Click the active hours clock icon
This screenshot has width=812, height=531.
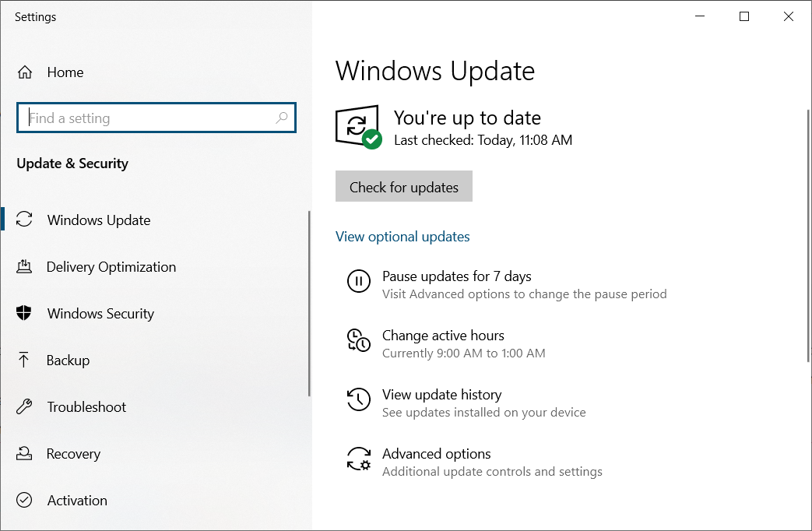[x=358, y=341]
